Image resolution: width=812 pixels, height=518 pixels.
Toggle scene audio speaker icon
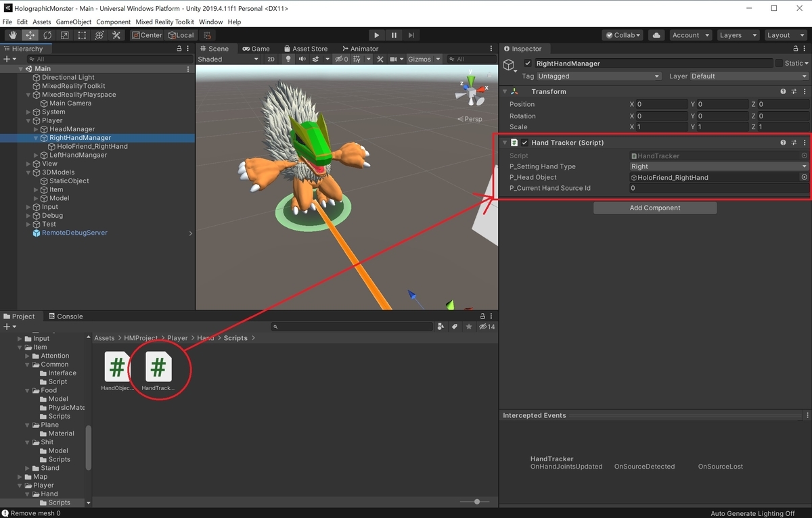point(302,59)
